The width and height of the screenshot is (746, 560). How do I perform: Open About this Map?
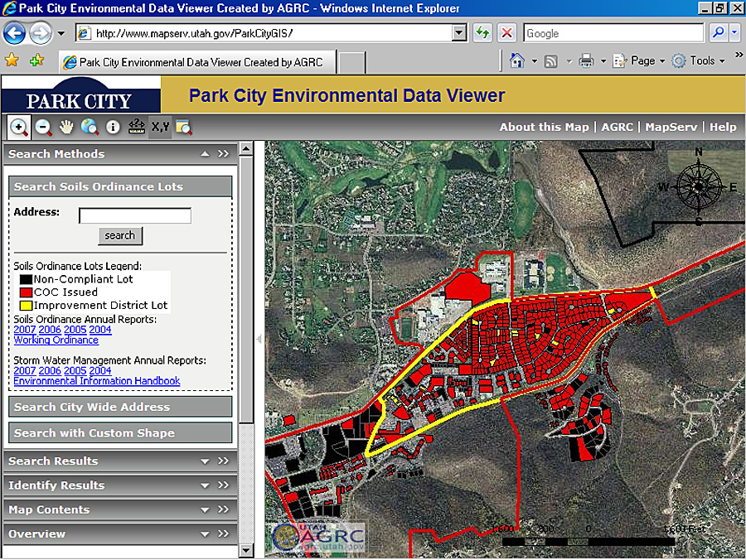(544, 127)
